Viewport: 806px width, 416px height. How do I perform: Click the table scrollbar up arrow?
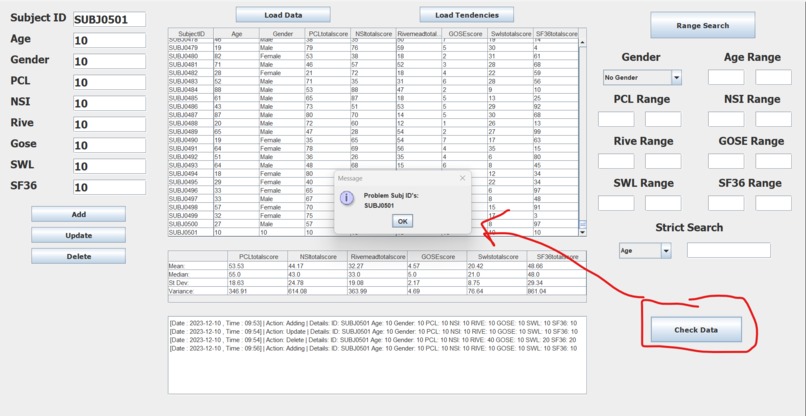582,43
